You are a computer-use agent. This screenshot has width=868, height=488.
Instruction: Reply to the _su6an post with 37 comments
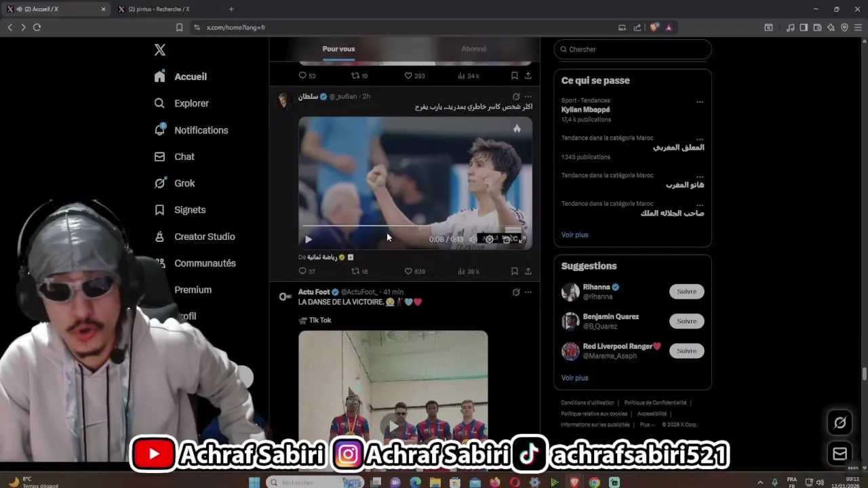pyautogui.click(x=307, y=271)
